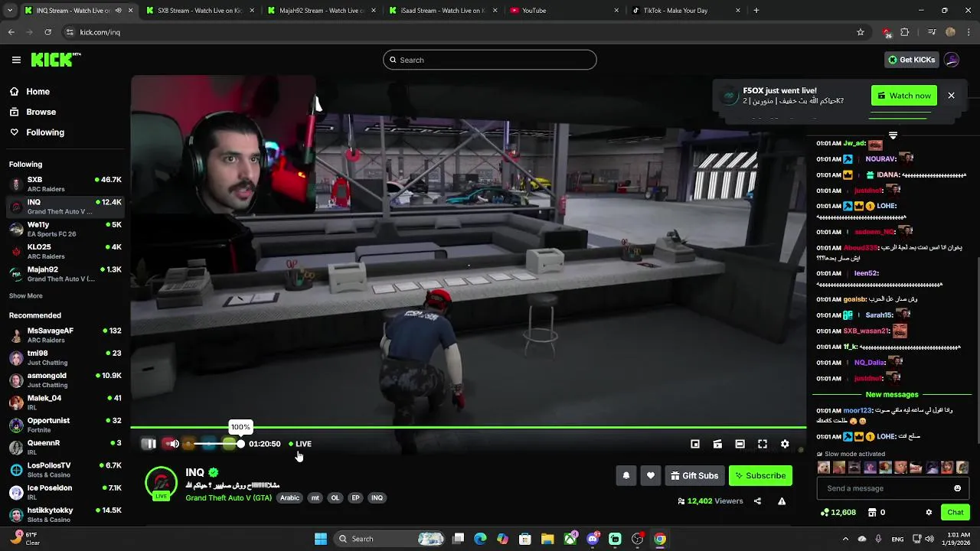Image resolution: width=980 pixels, height=551 pixels.
Task: Switch to TikTok browser tab
Action: tap(685, 11)
